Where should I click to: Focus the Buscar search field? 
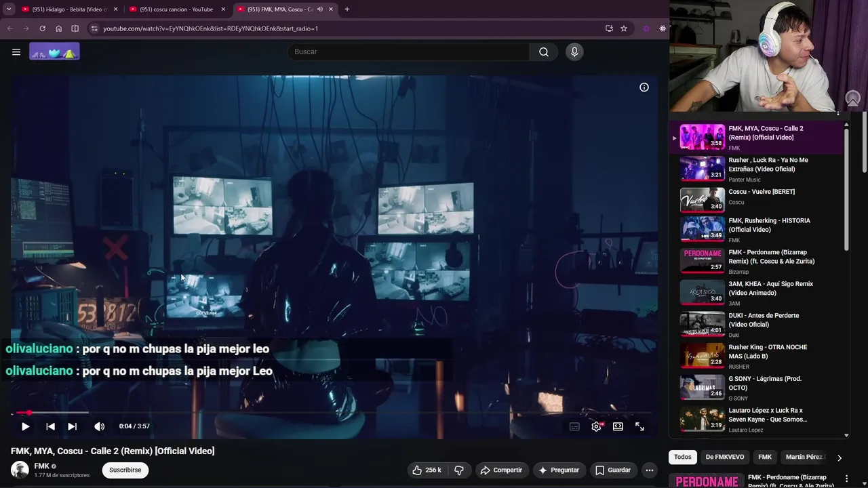409,52
